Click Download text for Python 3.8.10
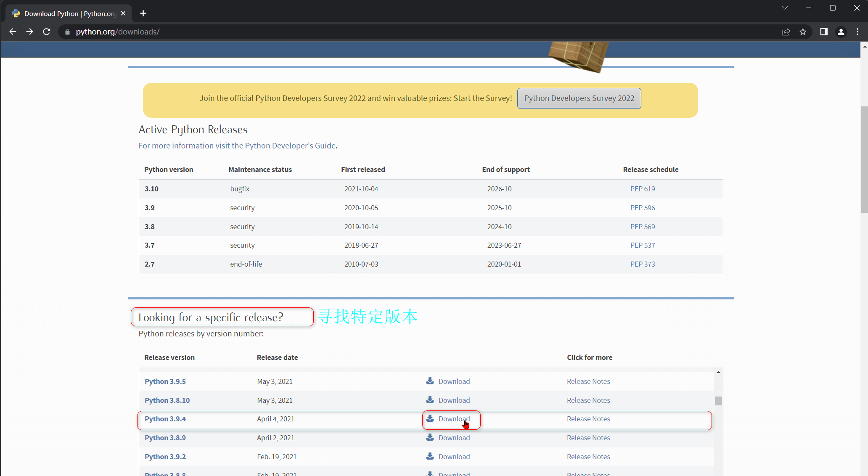868x476 pixels. pos(454,400)
